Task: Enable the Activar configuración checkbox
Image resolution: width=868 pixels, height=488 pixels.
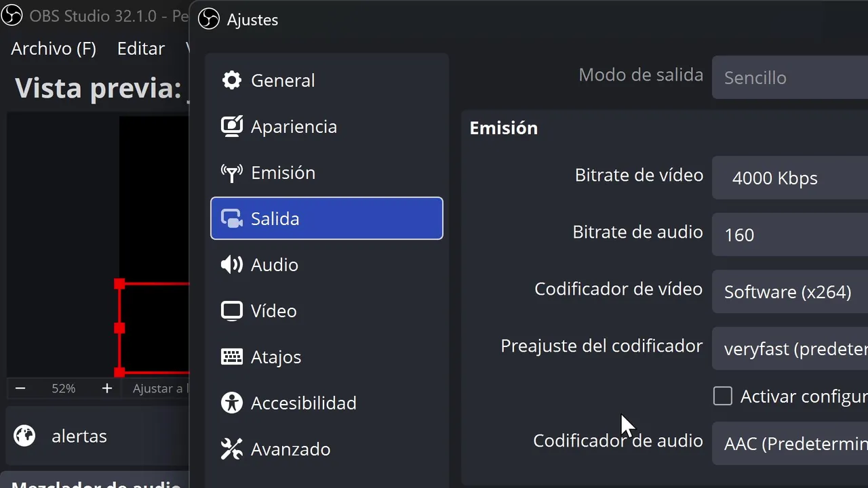Action: 723,396
